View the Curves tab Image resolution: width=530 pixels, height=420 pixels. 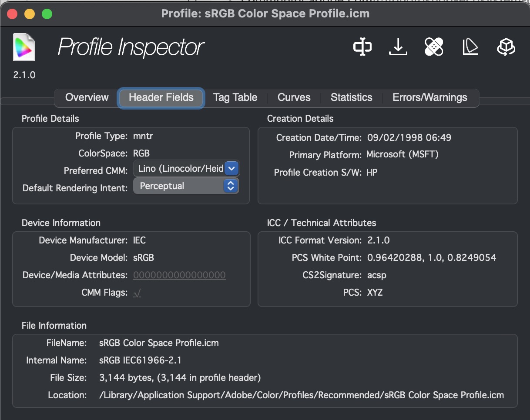294,97
